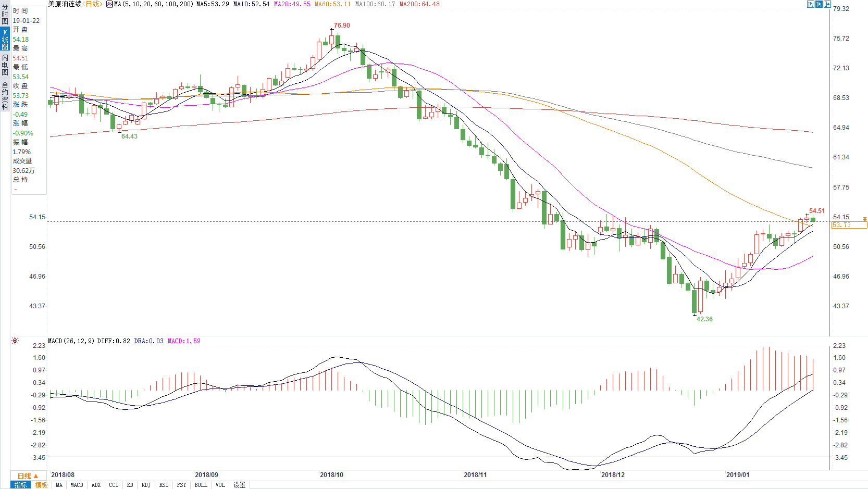Click the MA5:53.29 value label
Screen dimensions: 868x489
point(213,4)
